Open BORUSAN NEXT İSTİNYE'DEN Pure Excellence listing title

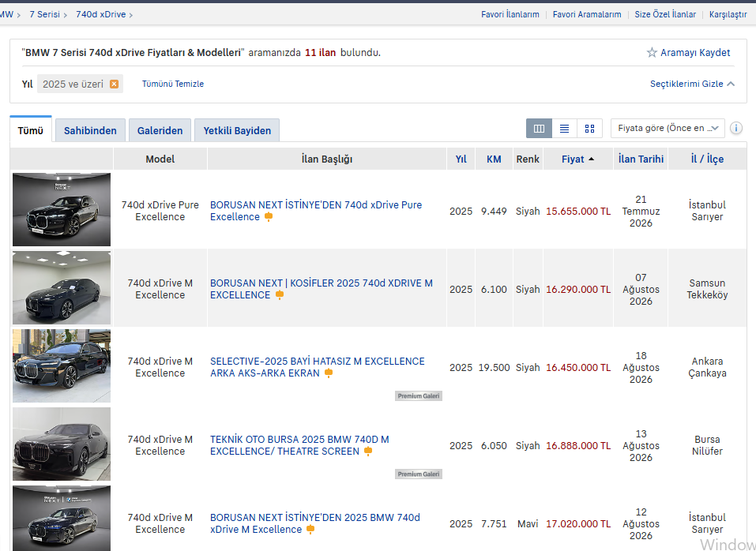click(x=316, y=211)
